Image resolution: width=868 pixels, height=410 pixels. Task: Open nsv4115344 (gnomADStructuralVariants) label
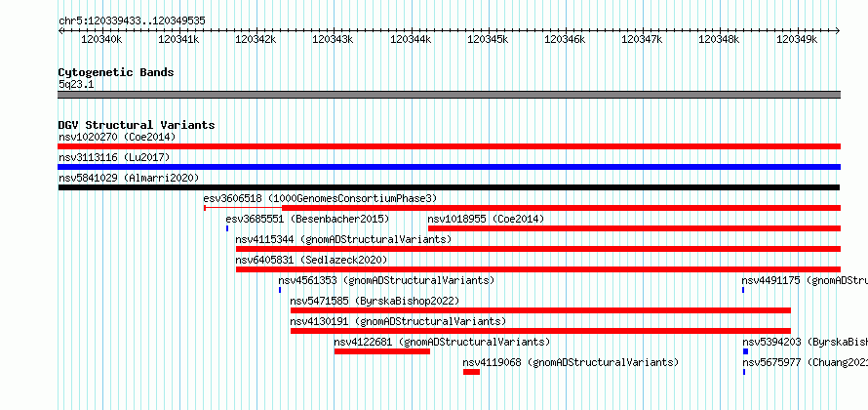343,239
